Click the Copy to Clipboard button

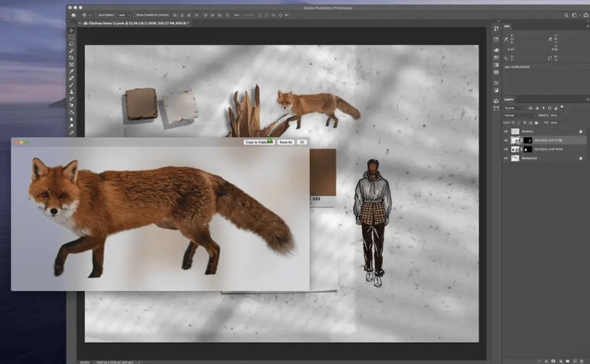pyautogui.click(x=259, y=142)
